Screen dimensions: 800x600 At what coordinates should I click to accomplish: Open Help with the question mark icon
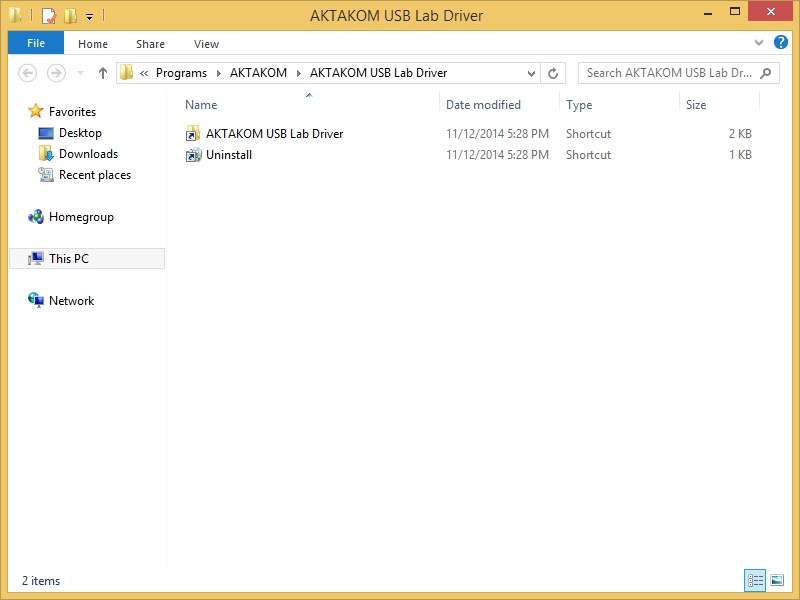[781, 42]
